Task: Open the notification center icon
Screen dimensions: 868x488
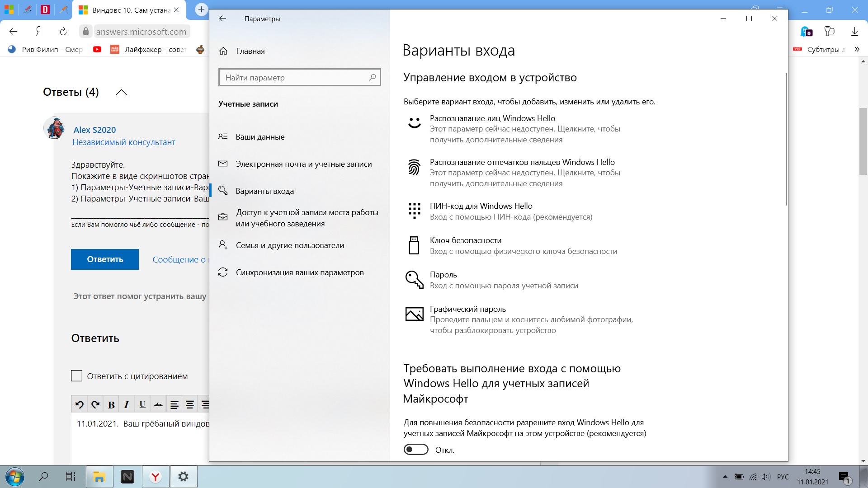Action: click(844, 477)
